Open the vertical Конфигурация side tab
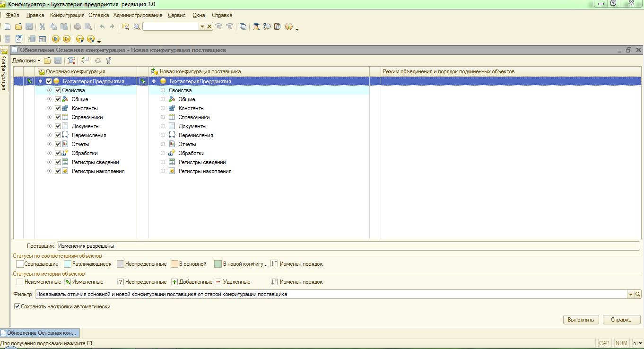 (4, 70)
